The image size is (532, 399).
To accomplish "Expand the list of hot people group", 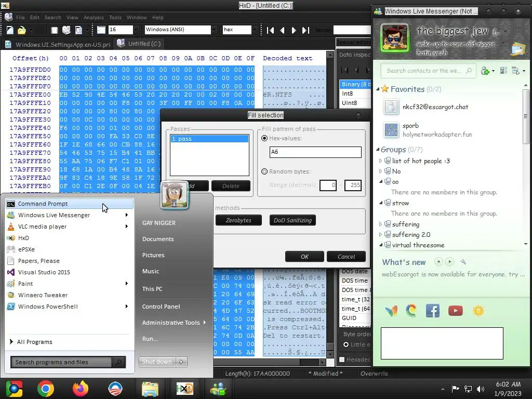I will tap(381, 161).
